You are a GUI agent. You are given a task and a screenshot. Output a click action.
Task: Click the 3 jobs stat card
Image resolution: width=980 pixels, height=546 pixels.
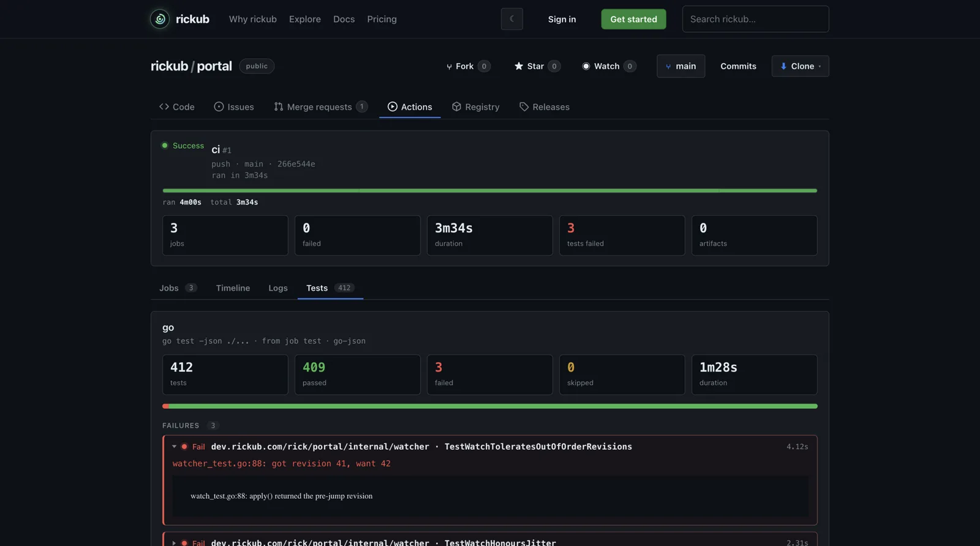tap(225, 235)
